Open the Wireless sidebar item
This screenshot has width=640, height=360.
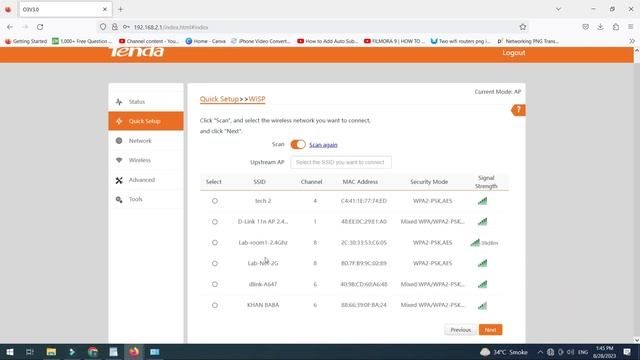(x=146, y=160)
